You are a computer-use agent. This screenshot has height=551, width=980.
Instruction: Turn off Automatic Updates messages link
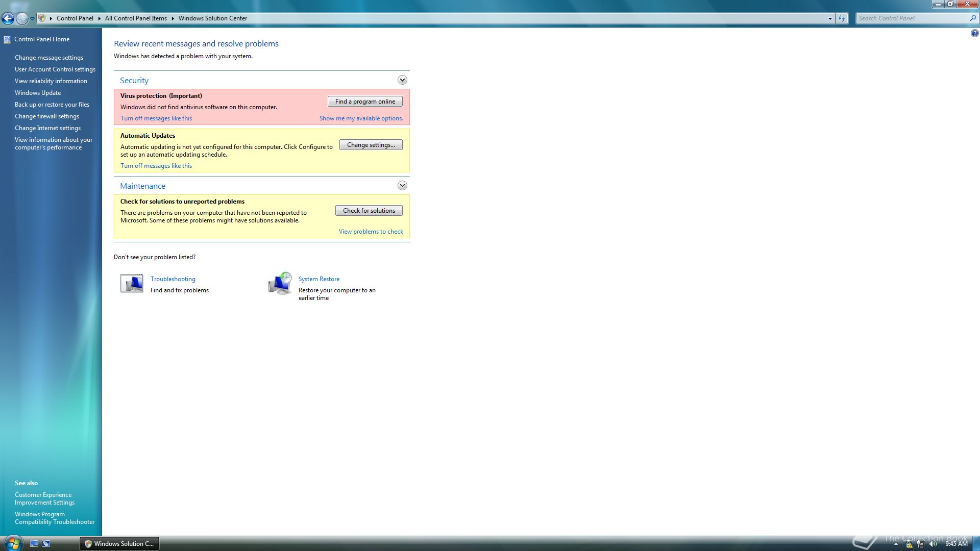tap(156, 166)
